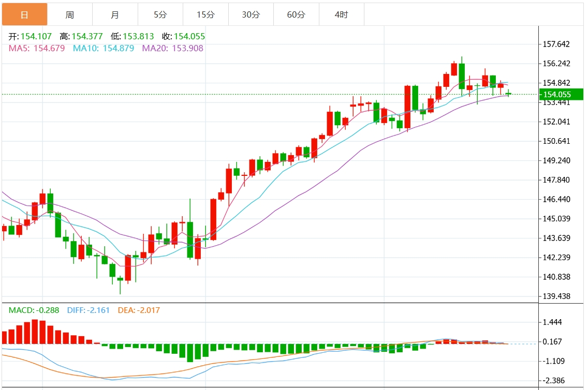Click the 150.641 price axis label
This screenshot has height=390, width=588.
(556, 141)
